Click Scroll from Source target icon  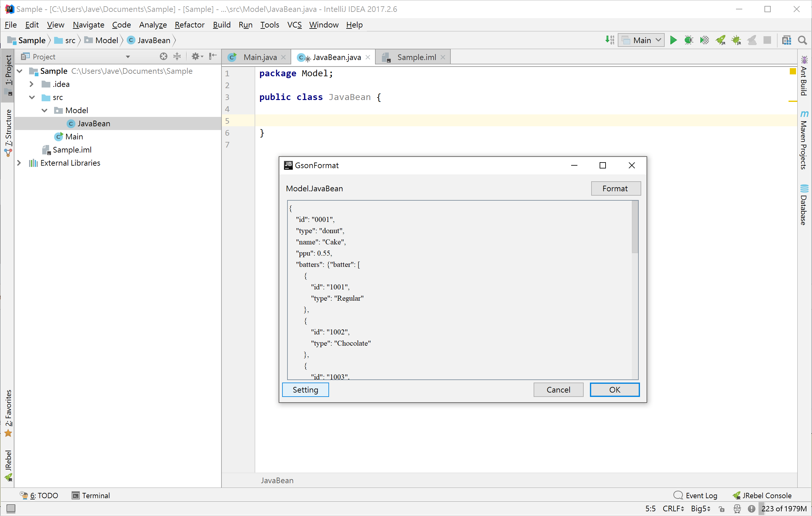click(x=164, y=57)
